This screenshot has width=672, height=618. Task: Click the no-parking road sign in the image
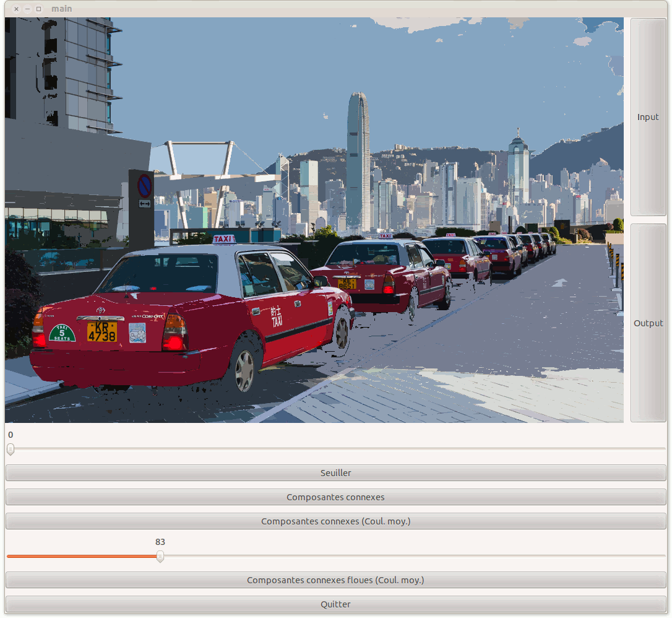point(144,185)
